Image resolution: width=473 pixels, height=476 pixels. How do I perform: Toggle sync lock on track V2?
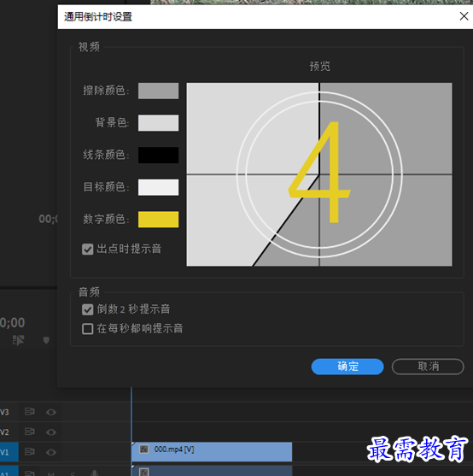[29, 432]
